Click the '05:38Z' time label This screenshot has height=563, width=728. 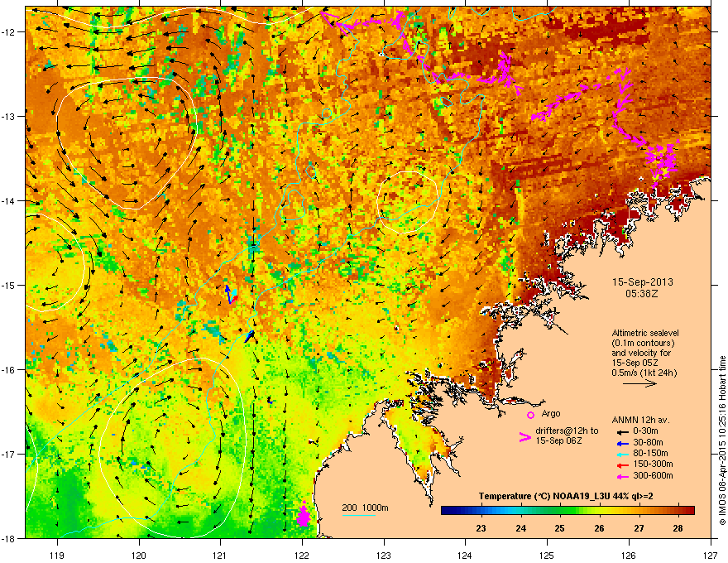642,294
